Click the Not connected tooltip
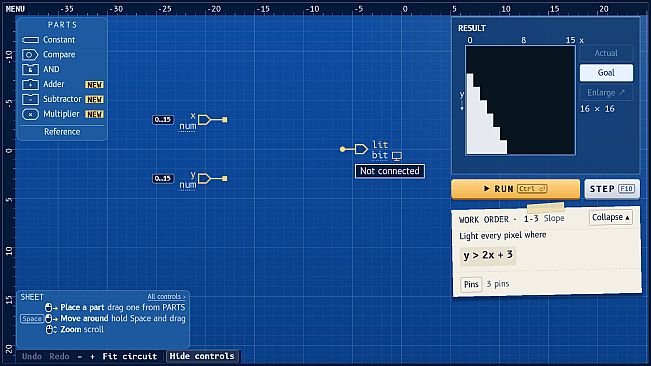 389,171
